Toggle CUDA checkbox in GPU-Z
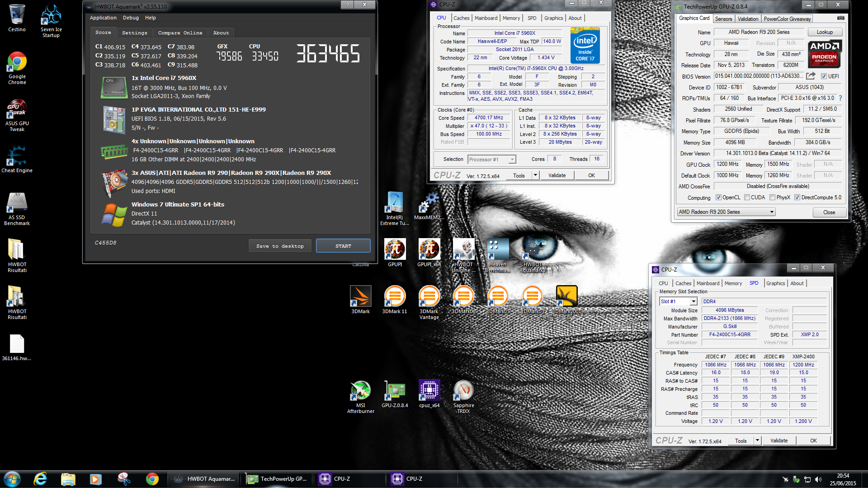Image resolution: width=868 pixels, height=488 pixels. 747,197
